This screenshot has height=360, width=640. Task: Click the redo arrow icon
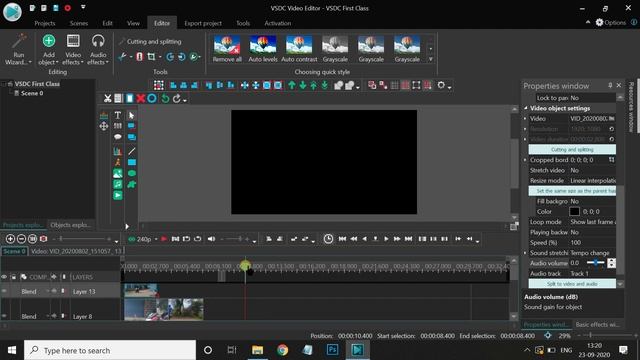point(176,98)
